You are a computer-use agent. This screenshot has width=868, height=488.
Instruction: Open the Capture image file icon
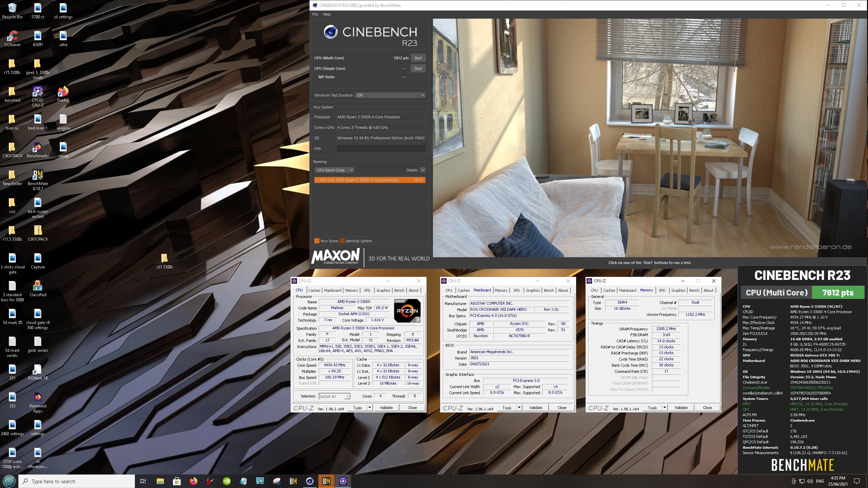click(38, 261)
